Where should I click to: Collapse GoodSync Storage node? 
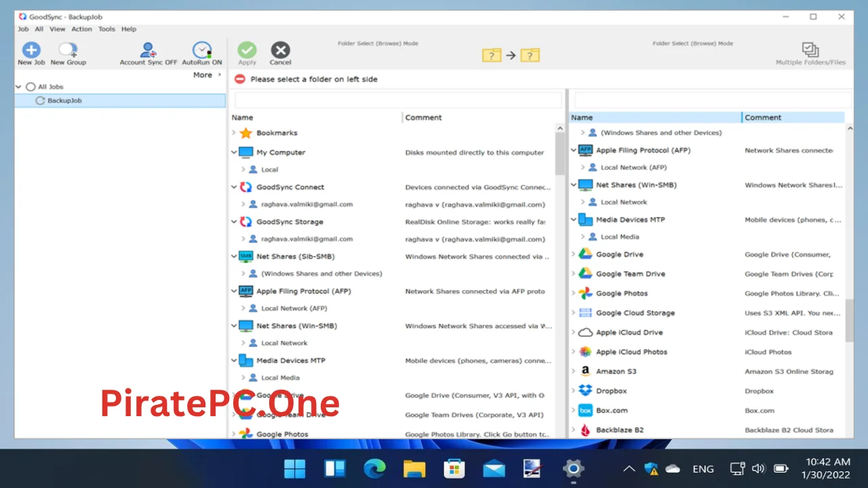(234, 222)
